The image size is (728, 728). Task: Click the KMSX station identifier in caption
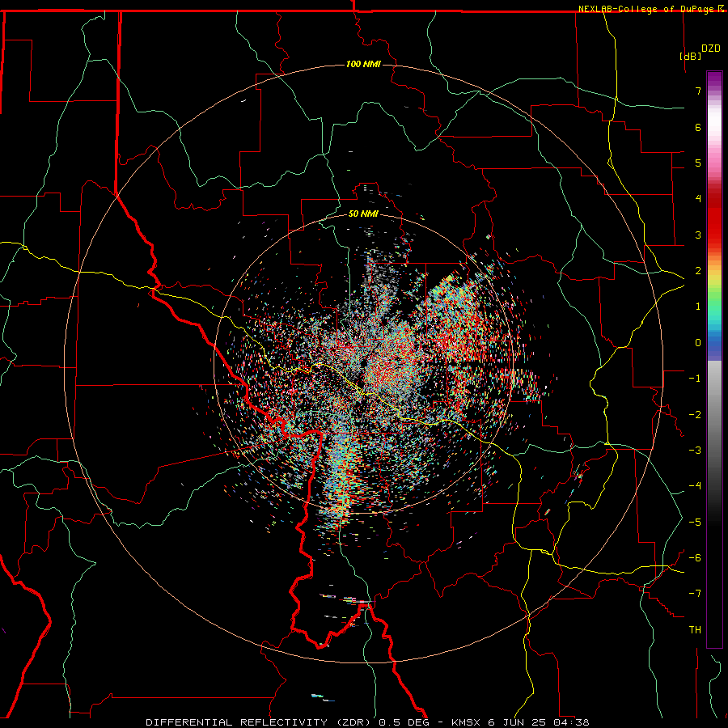tap(466, 722)
